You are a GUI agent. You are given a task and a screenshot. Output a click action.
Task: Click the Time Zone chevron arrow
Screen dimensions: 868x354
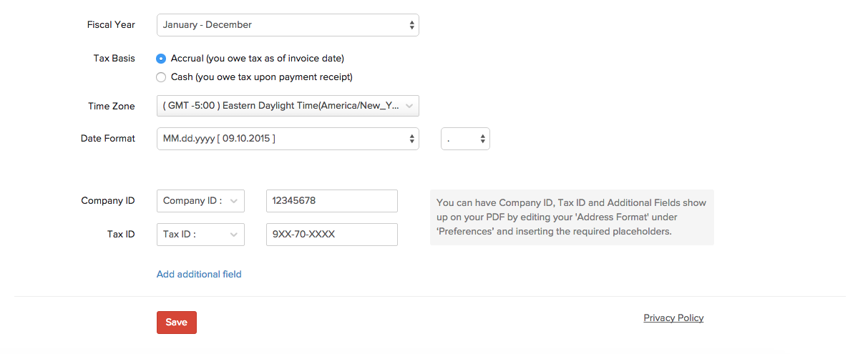[x=409, y=106]
